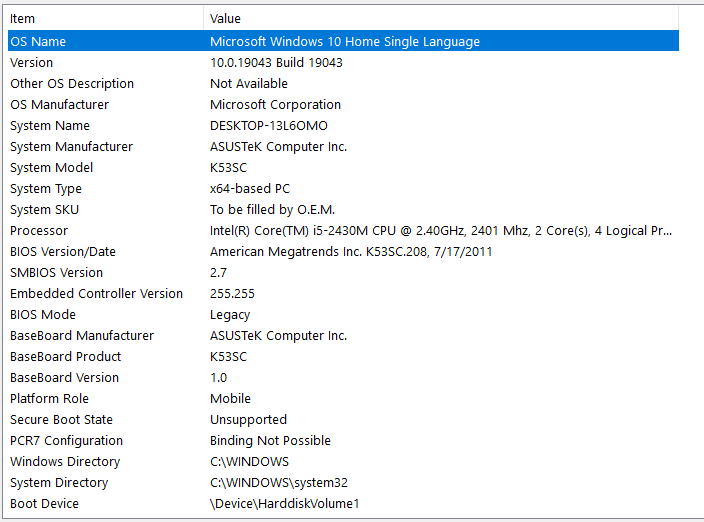Select the Processor row
This screenshot has width=704, height=522.
[x=343, y=231]
